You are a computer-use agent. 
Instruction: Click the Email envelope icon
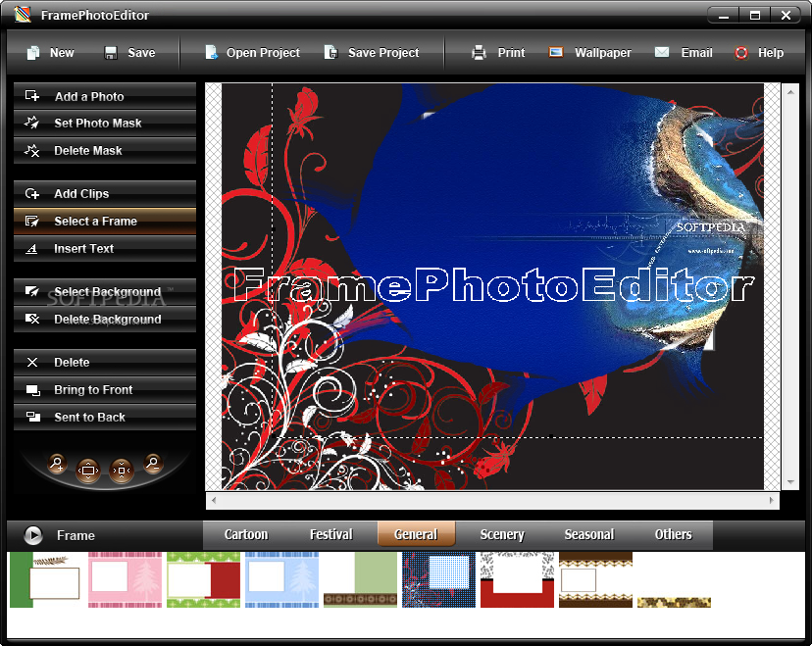(x=662, y=52)
